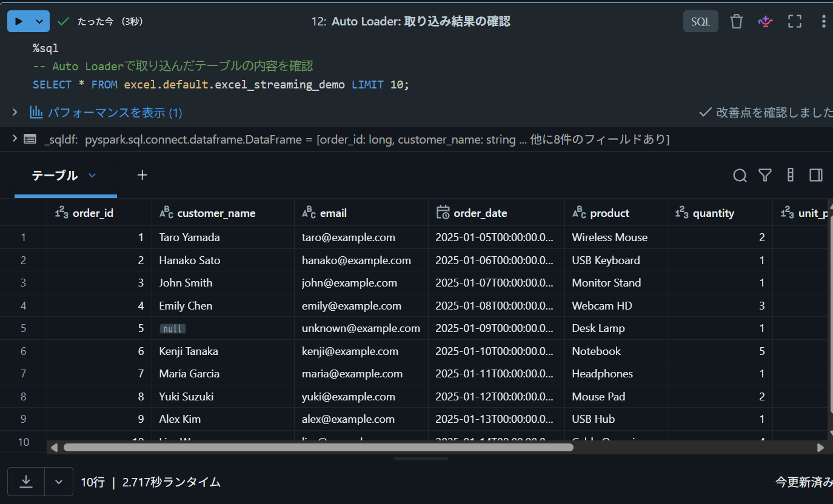Screen dimensions: 833x504
Task: Search the result table
Action: 740,175
